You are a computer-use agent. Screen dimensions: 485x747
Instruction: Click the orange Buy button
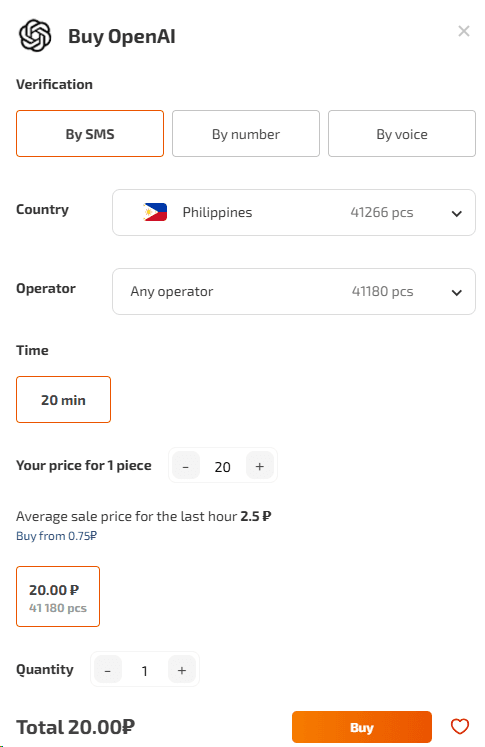(362, 727)
